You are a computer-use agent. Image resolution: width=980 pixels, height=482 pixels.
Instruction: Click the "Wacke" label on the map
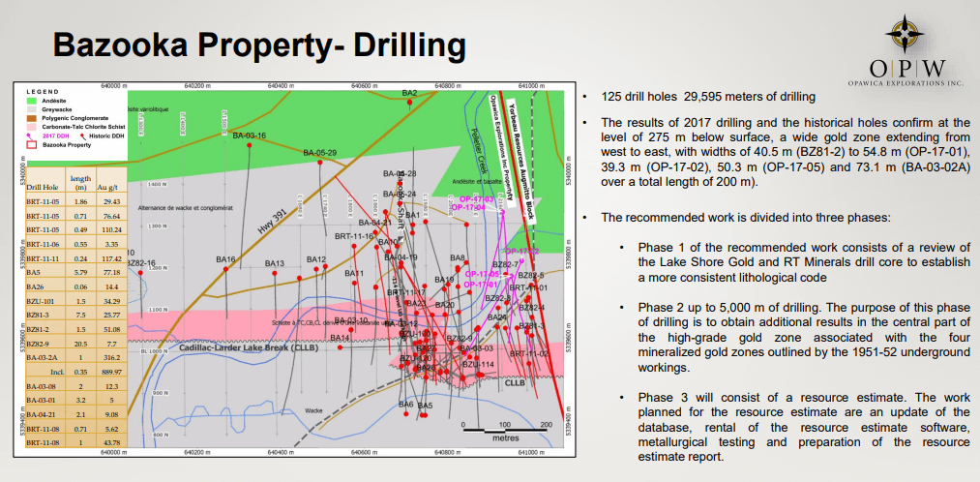click(x=315, y=410)
